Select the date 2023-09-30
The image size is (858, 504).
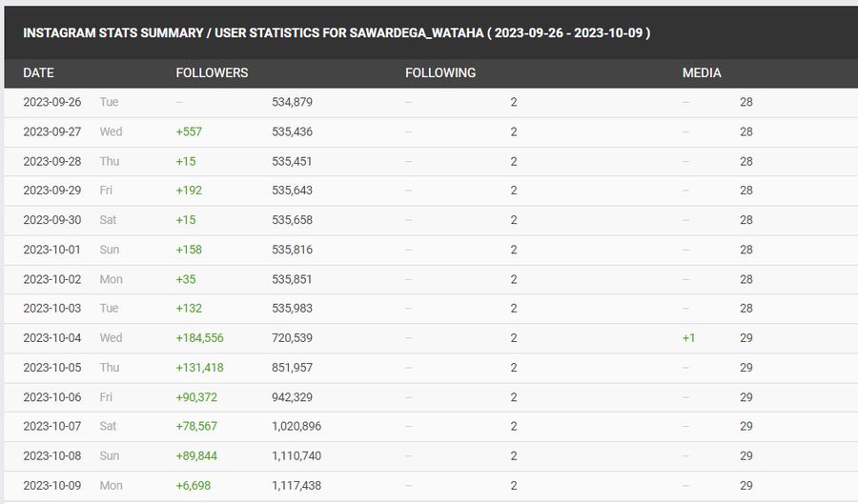tap(52, 220)
